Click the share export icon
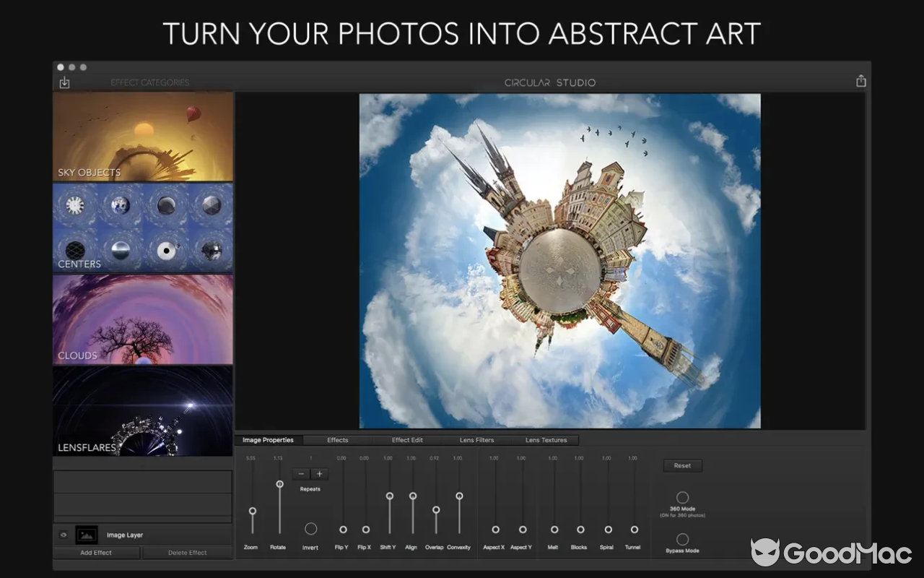Screen dimensions: 924x578 pos(860,82)
